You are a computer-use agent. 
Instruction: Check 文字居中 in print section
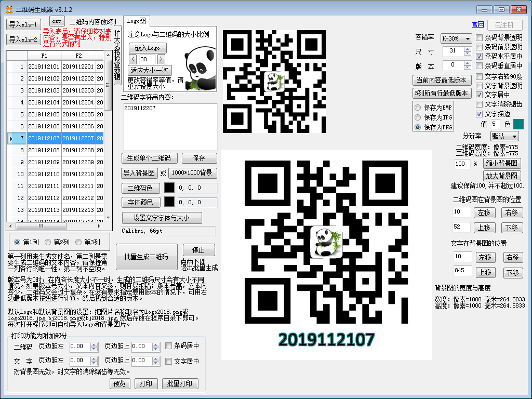[168, 362]
